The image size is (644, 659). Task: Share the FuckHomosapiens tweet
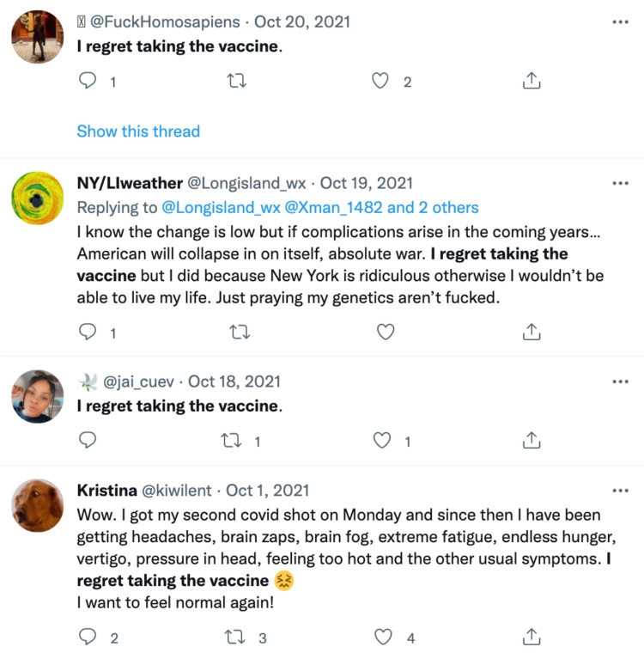pos(532,82)
